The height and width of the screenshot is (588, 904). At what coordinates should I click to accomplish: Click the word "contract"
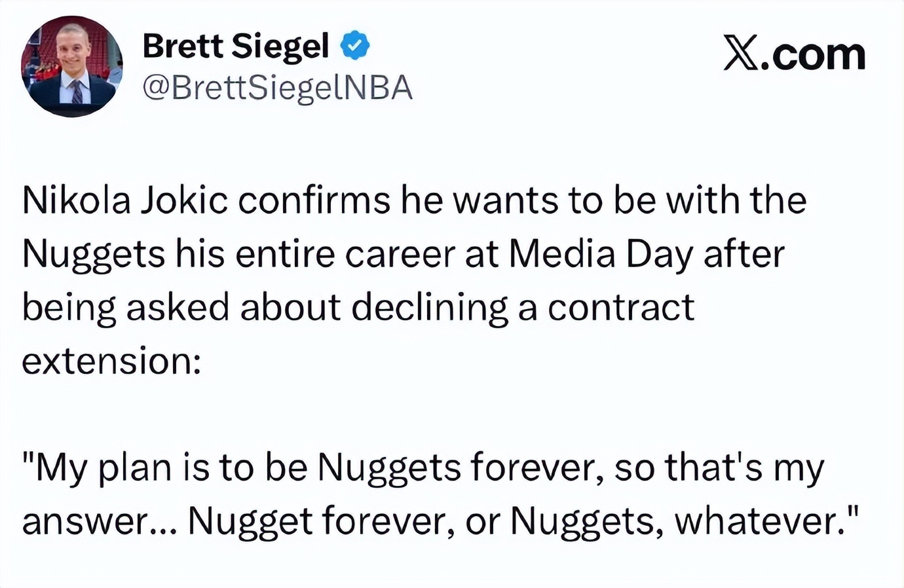(x=620, y=308)
